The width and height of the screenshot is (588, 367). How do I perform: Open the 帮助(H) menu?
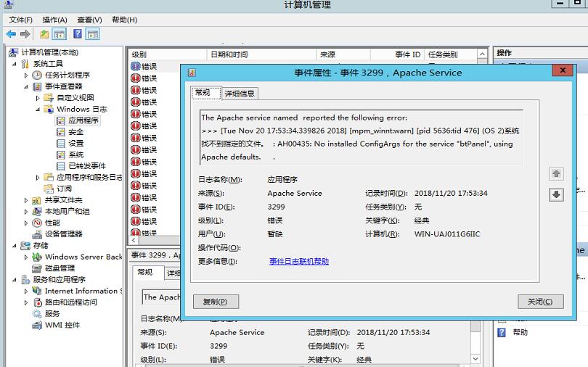click(125, 20)
